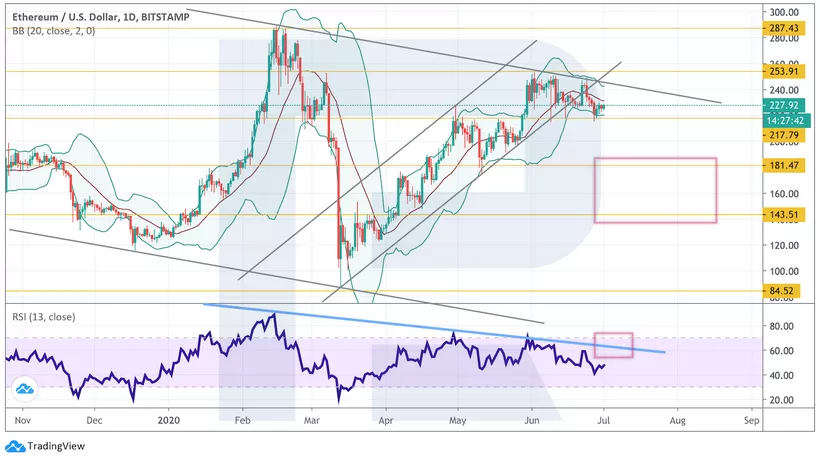This screenshot has width=820, height=461.
Task: Select the large pink target rectangle on price chart
Action: tap(655, 190)
